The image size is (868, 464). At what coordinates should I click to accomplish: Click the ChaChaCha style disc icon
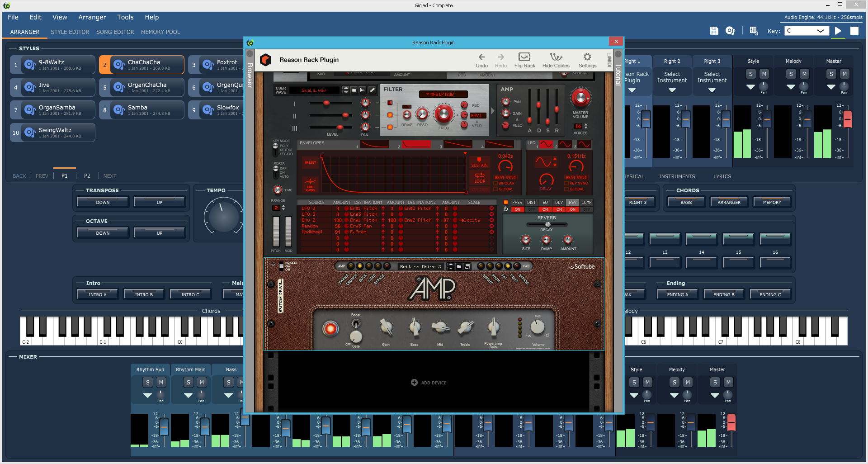coord(119,65)
